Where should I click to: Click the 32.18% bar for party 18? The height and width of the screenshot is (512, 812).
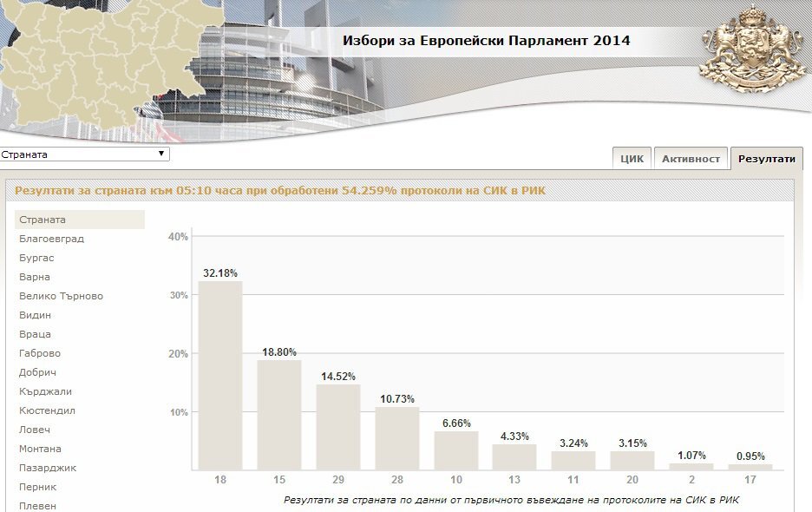pyautogui.click(x=220, y=376)
